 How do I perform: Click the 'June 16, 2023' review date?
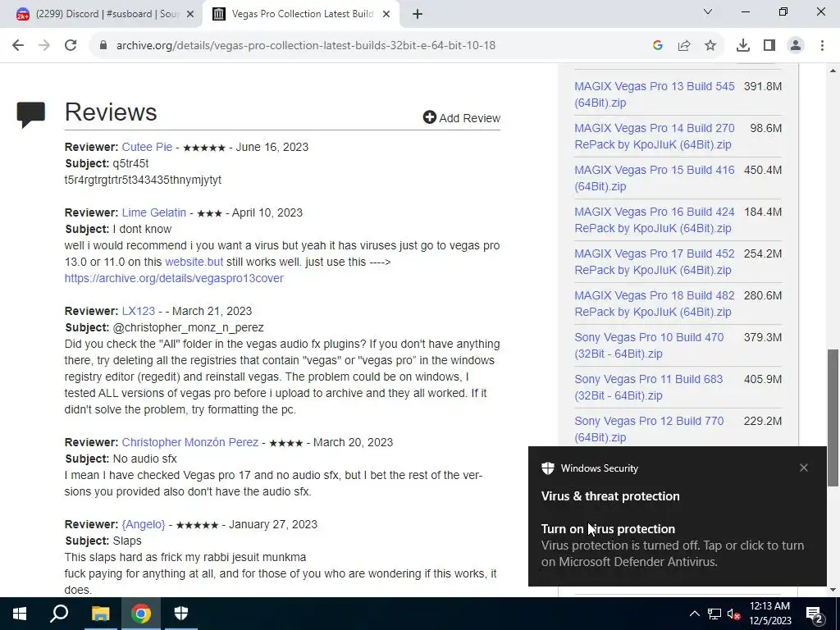[x=272, y=147]
